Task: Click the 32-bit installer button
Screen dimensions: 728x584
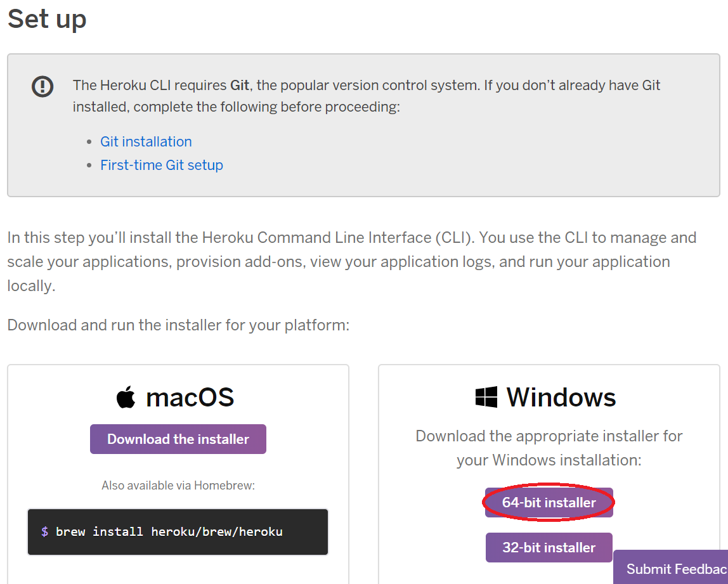Action: tap(549, 547)
